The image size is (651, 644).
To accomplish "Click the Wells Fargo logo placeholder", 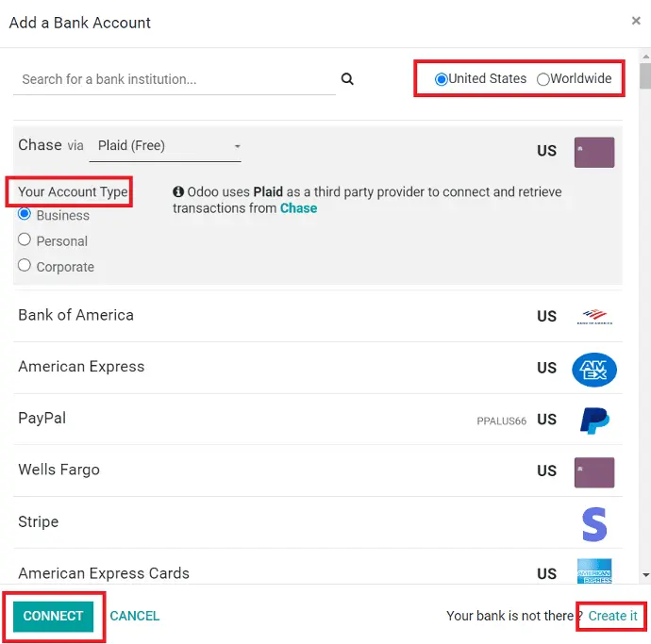I will tap(594, 472).
